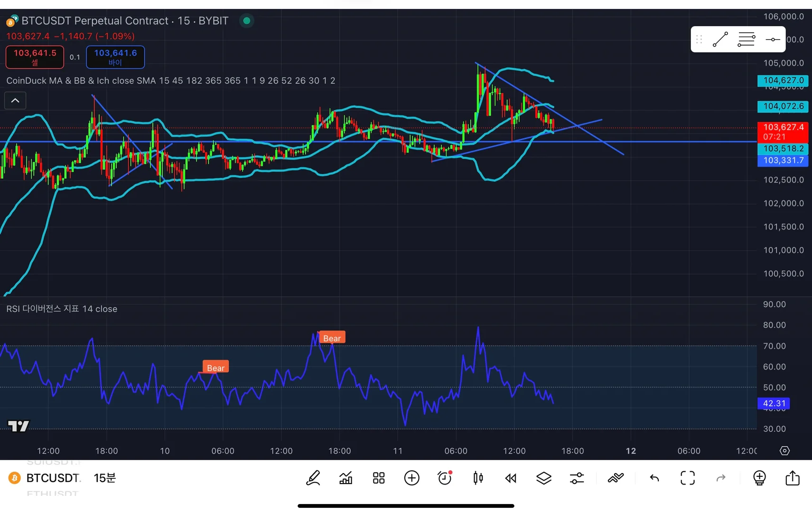Open CoinDuck MA & BB indicator legend

click(x=171, y=81)
